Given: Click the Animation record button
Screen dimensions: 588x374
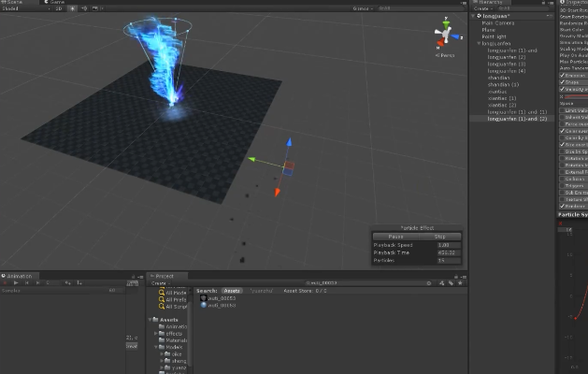Looking at the screenshot, I should pyautogui.click(x=5, y=283).
